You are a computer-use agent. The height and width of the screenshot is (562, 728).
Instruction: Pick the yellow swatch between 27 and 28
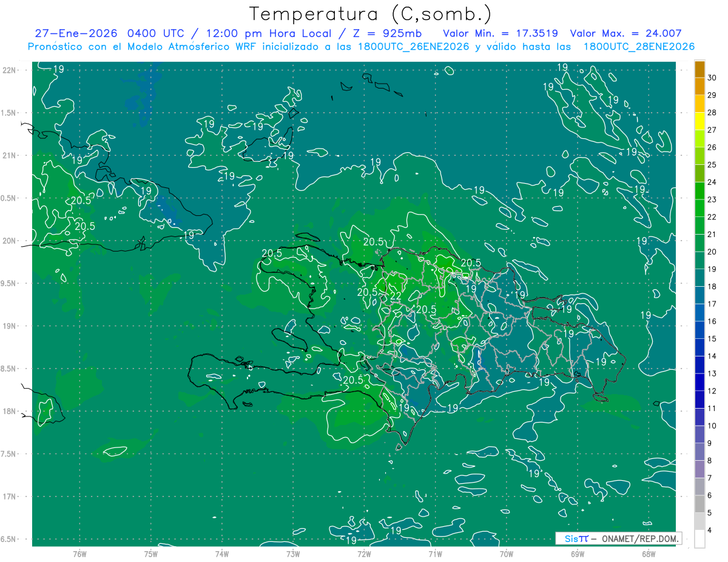(x=699, y=121)
